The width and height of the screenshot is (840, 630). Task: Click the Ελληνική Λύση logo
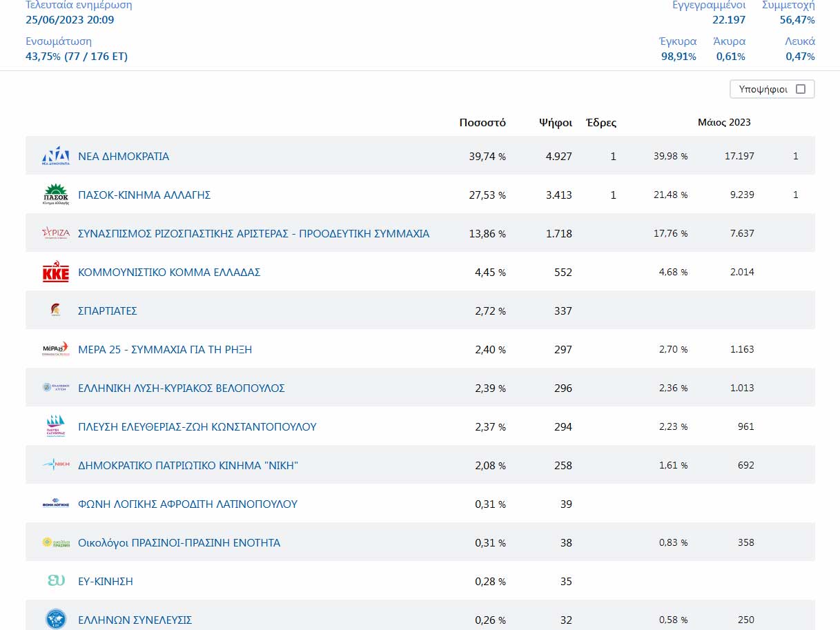click(56, 388)
